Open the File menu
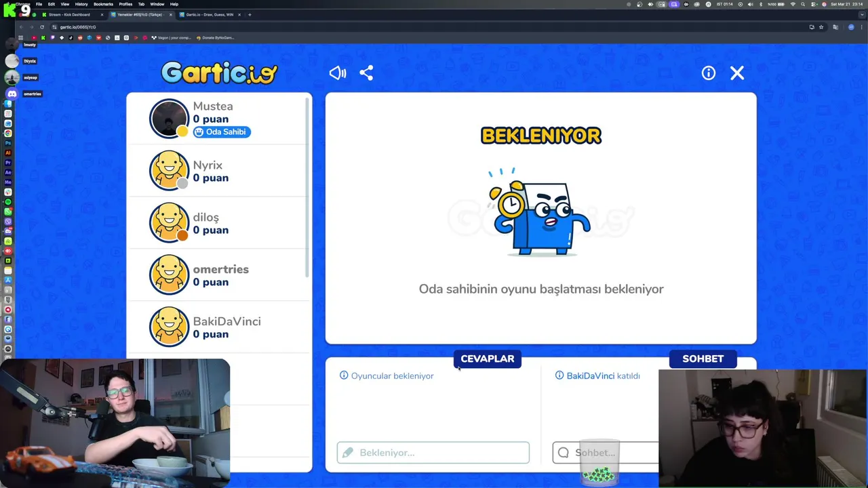The image size is (868, 488). point(39,4)
